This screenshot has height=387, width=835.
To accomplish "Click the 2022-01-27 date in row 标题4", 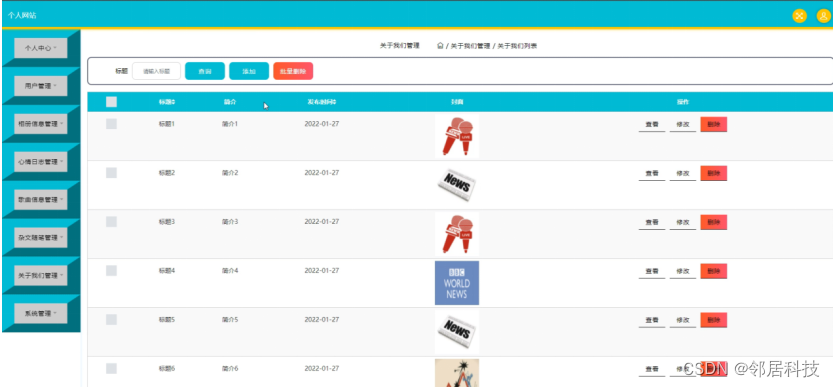I will pos(322,271).
